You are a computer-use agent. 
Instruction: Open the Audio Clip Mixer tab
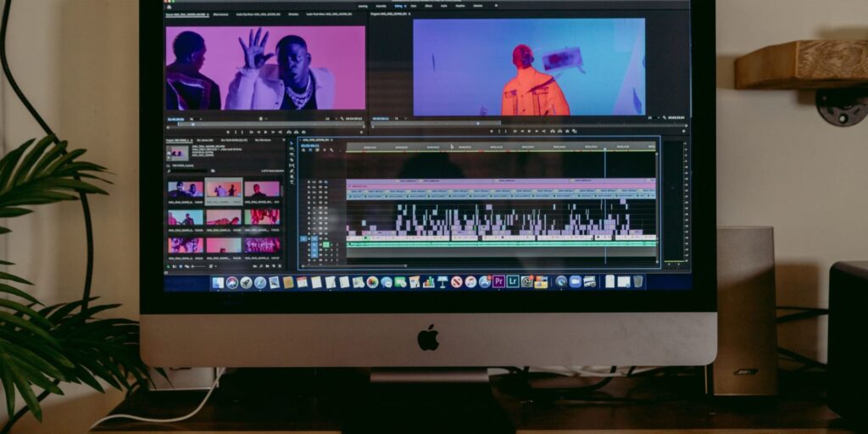coord(258,14)
